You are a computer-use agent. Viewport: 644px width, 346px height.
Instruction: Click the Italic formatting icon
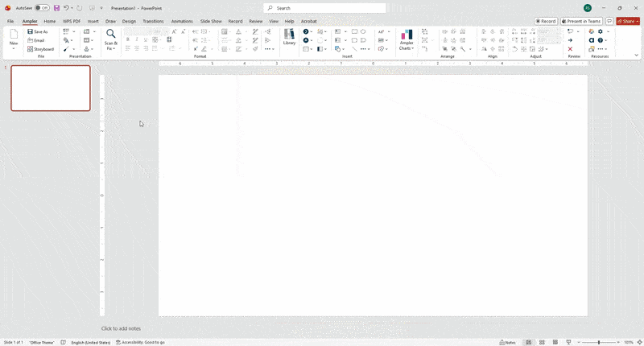(136, 39)
